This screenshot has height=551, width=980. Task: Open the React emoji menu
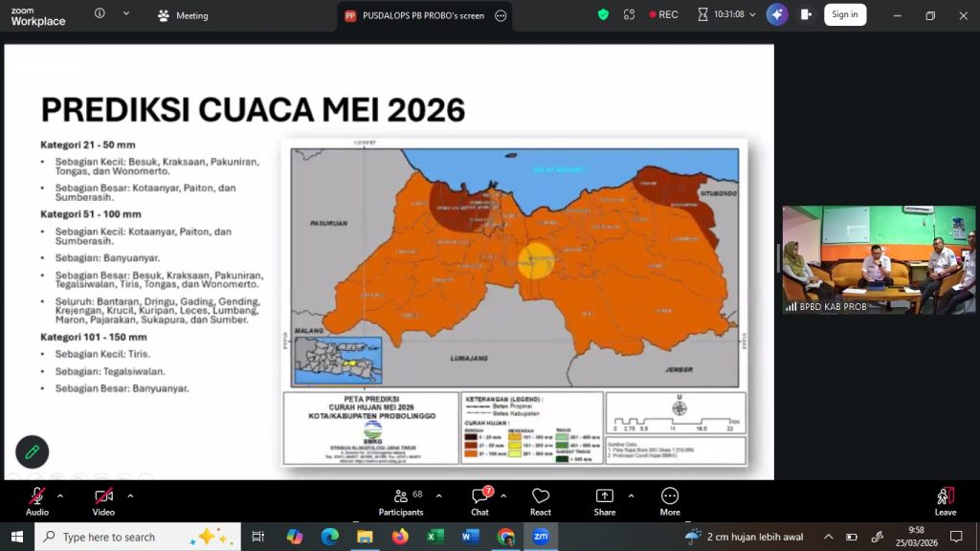click(x=541, y=499)
